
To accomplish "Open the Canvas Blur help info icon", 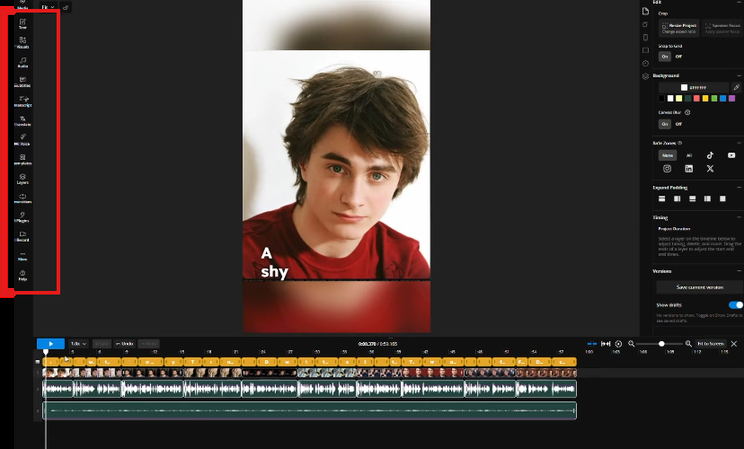I will tap(688, 112).
